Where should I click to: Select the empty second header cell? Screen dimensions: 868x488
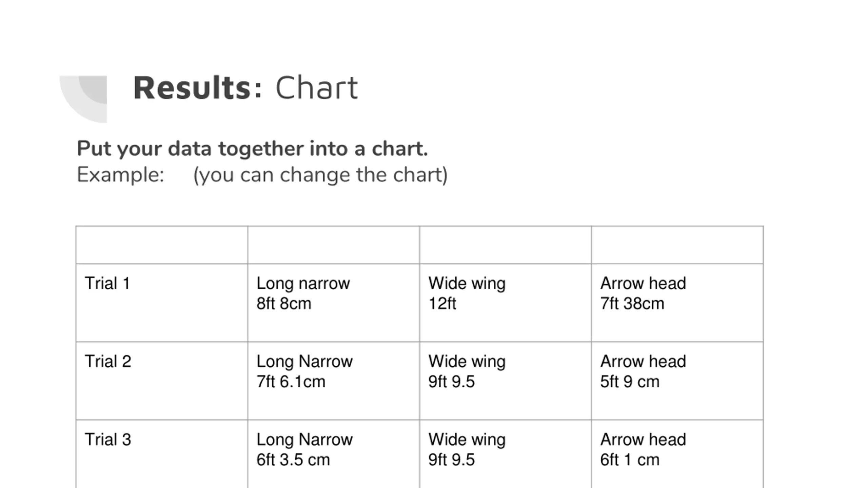334,245
